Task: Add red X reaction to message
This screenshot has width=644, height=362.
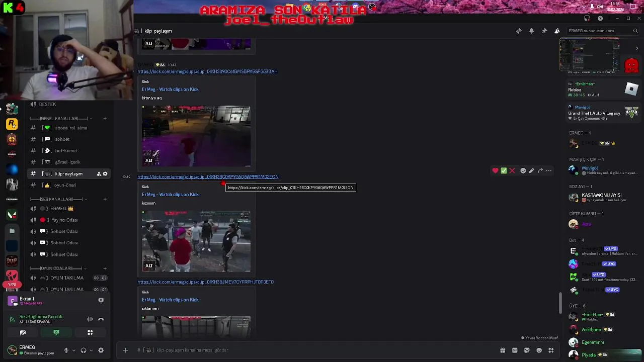Action: 512,171
